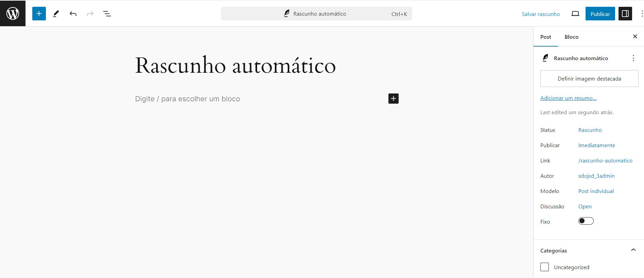Click the WordPress logo icon
The width and height of the screenshot is (644, 278).
(13, 14)
